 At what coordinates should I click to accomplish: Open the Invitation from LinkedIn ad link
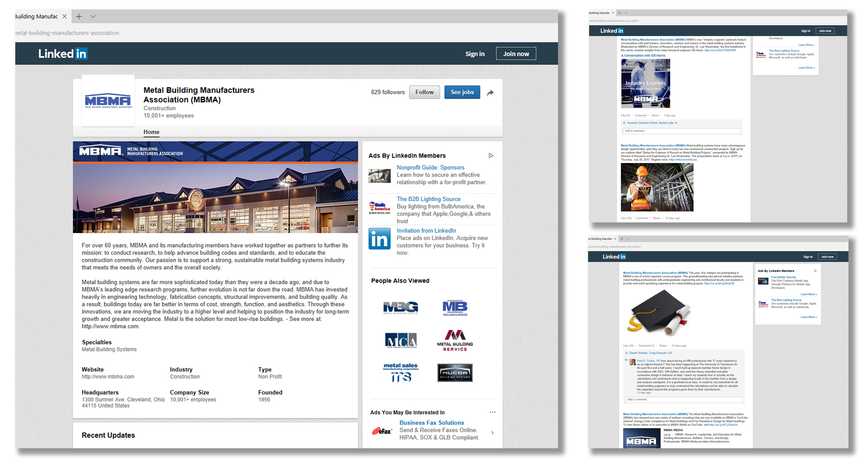tap(426, 231)
